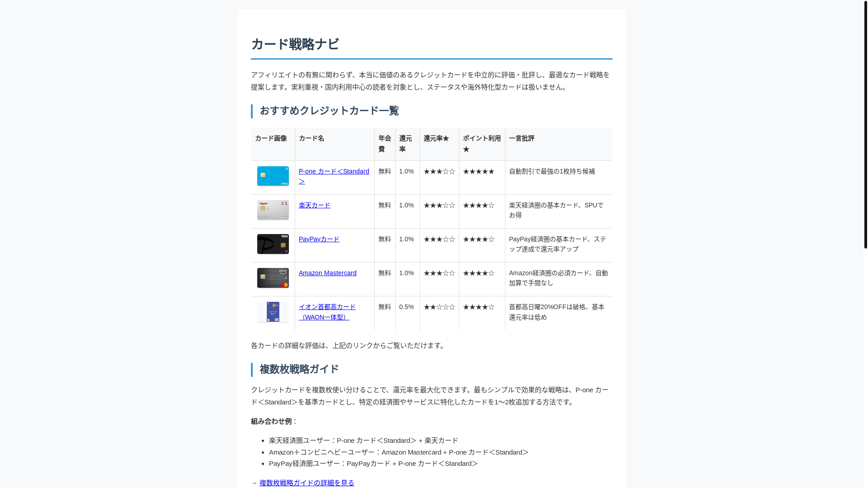Click 自動割引で最強の1枚持ち候補 comment
868x488 pixels.
pyautogui.click(x=552, y=171)
